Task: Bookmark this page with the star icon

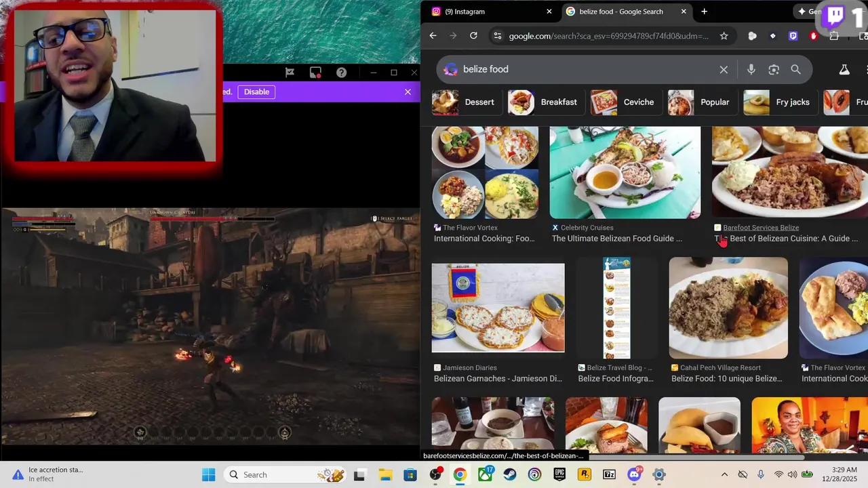Action: click(x=724, y=36)
